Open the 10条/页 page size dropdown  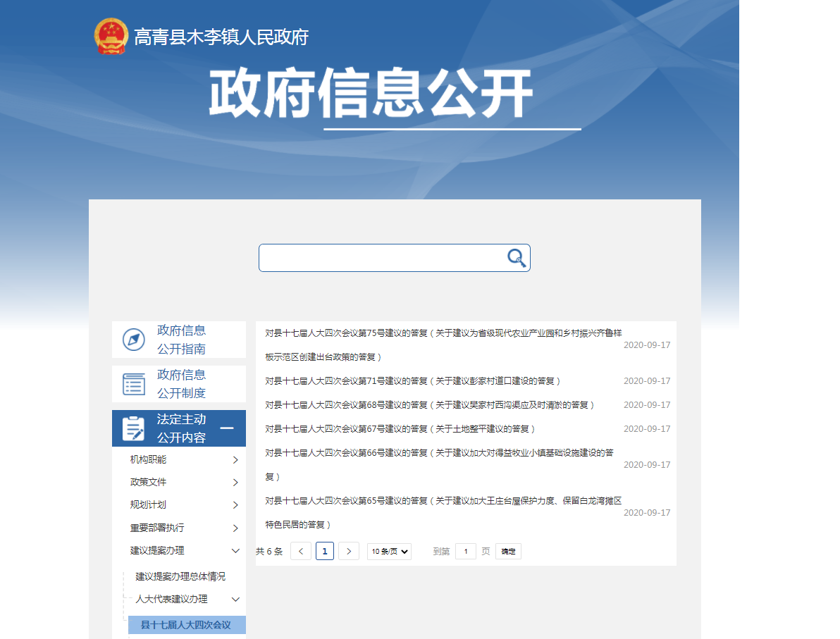(x=389, y=552)
